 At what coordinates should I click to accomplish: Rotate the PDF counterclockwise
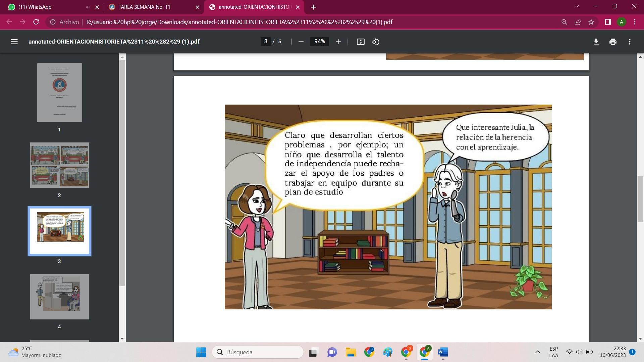(x=376, y=42)
